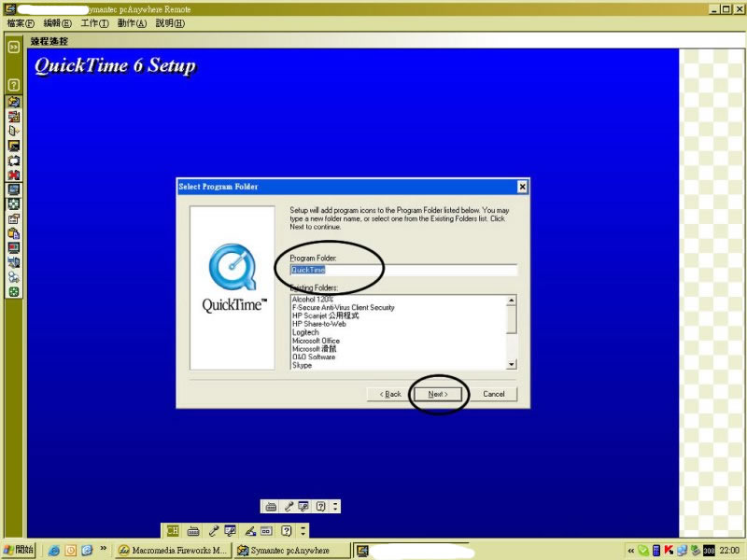Click the blue circles sidebar icon
The image size is (747, 560).
tap(14, 277)
